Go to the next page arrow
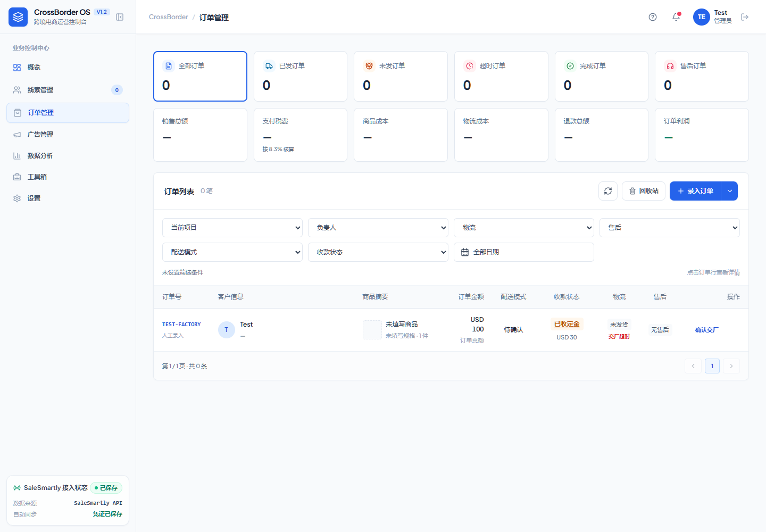Screen dimensions: 766x532 [731, 366]
